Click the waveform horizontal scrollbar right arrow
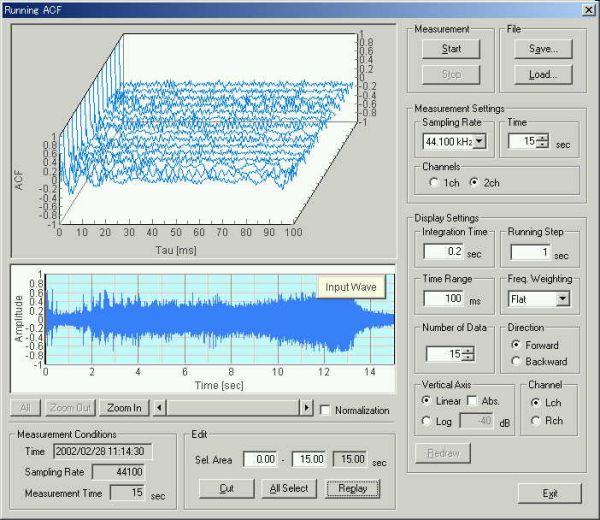 [x=307, y=408]
